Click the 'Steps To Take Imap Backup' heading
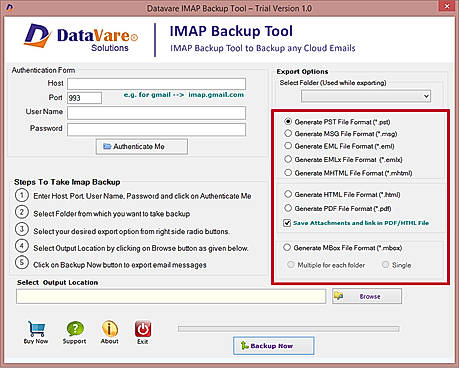Viewport: 459px width, 368px height. tap(67, 182)
